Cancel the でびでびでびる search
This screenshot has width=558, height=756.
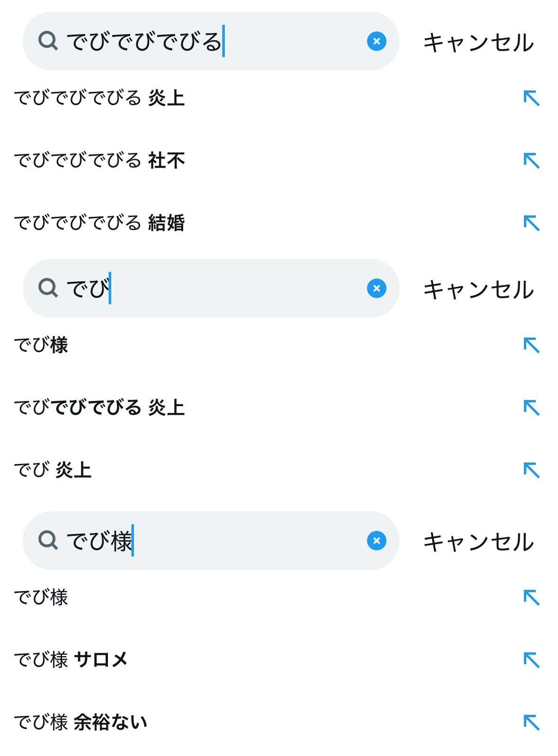pyautogui.click(x=478, y=43)
